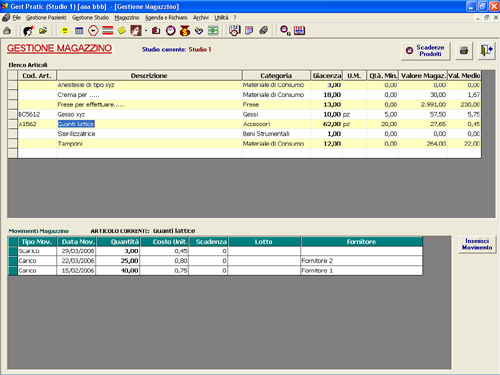The image size is (500, 375).
Task: Click the application icon in the menu bar
Action: pos(6,17)
